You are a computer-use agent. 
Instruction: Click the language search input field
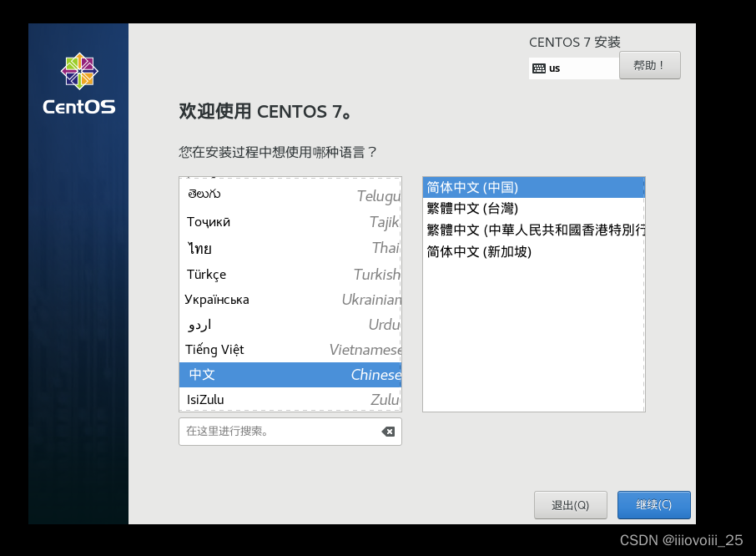point(284,431)
